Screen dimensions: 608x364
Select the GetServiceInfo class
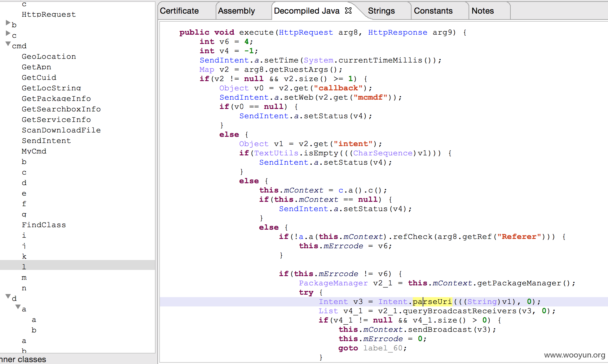coord(56,119)
